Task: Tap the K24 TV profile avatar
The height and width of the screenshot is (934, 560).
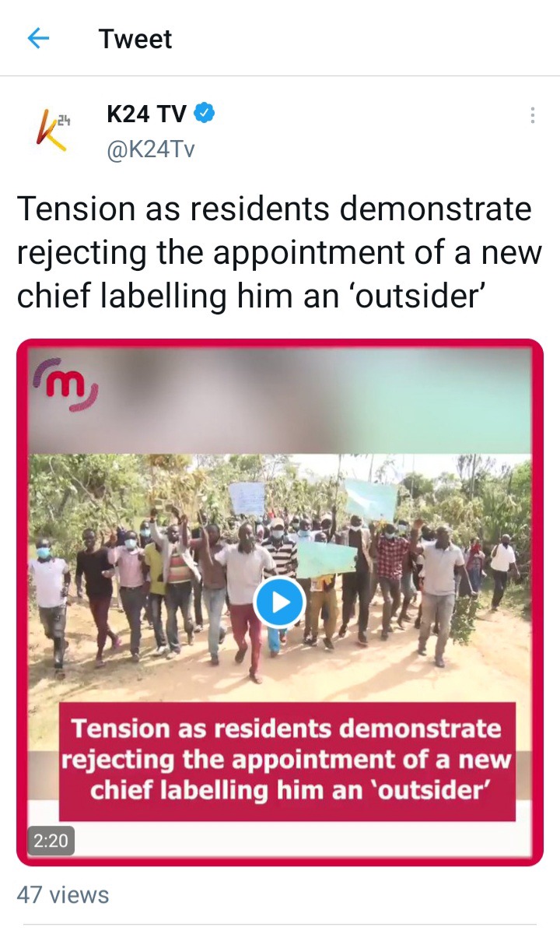Action: tap(51, 130)
